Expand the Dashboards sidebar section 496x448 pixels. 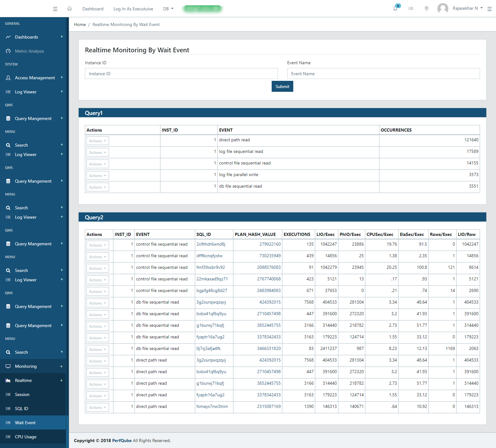62,37
